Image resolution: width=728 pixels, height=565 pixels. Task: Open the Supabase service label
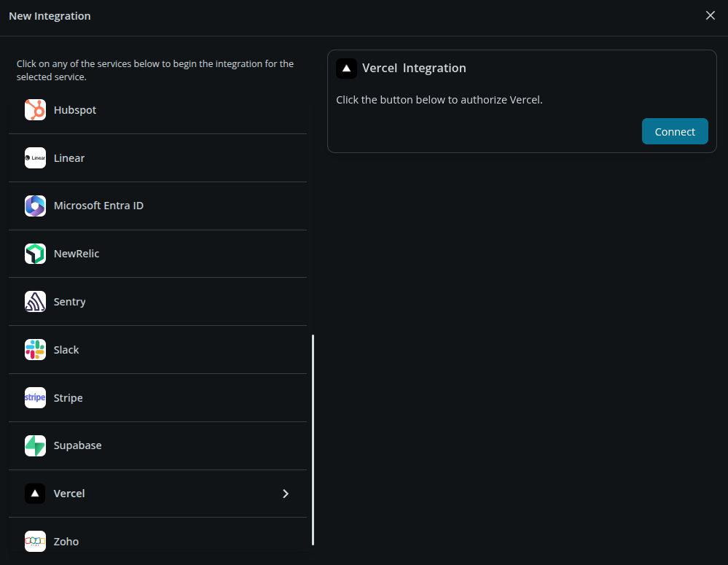click(77, 445)
